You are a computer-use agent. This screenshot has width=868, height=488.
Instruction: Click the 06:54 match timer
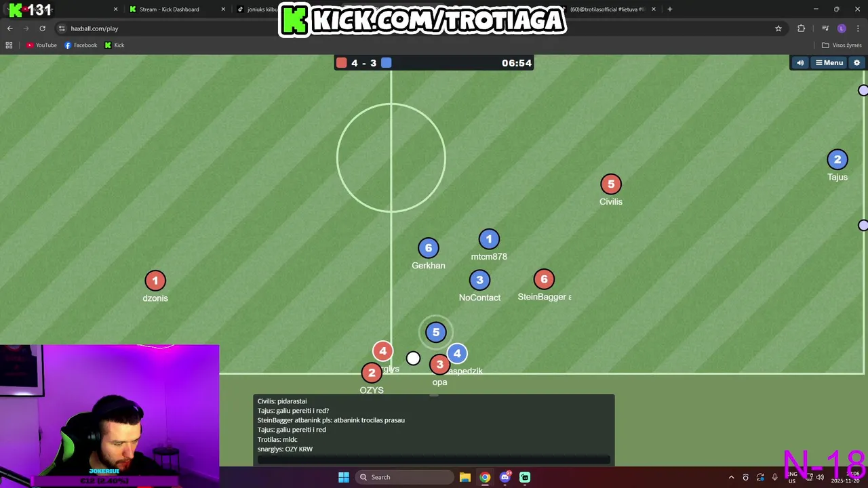click(x=517, y=63)
